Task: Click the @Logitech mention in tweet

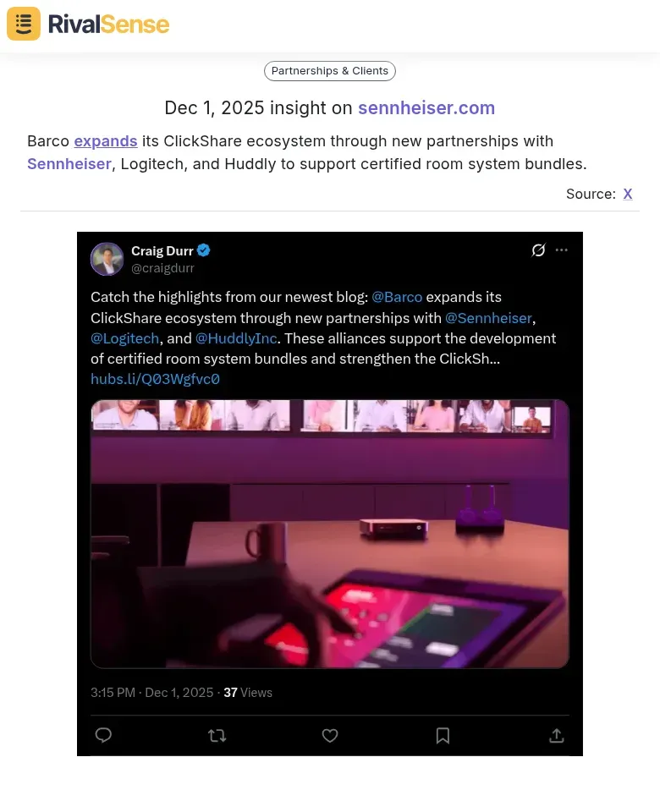Action: click(x=125, y=338)
